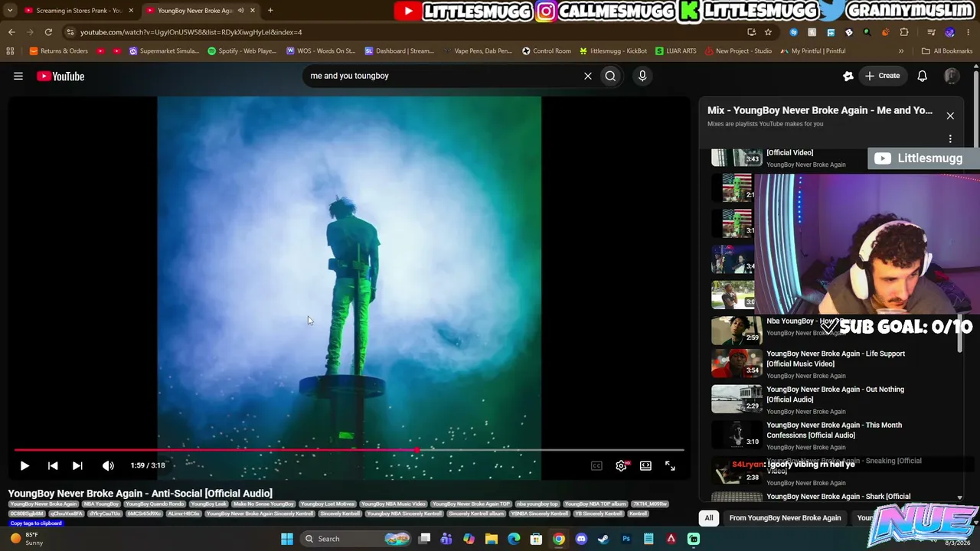Go back in browser history
980x551 pixels.
(11, 32)
